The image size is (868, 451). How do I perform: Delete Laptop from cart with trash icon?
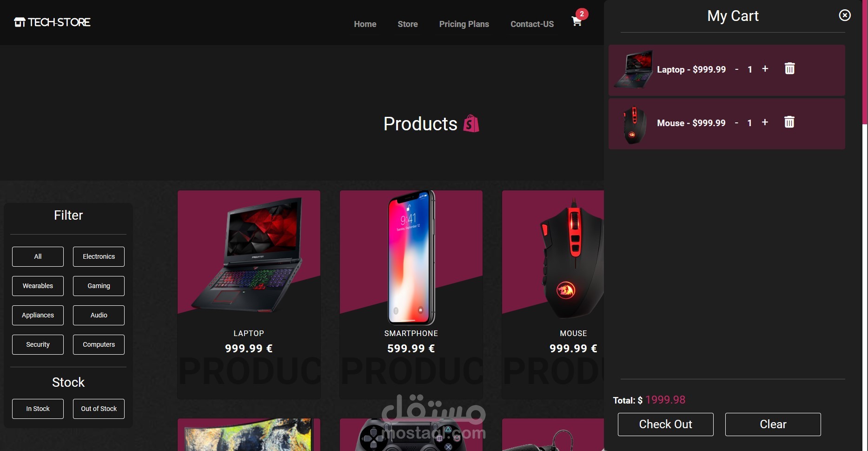point(789,68)
